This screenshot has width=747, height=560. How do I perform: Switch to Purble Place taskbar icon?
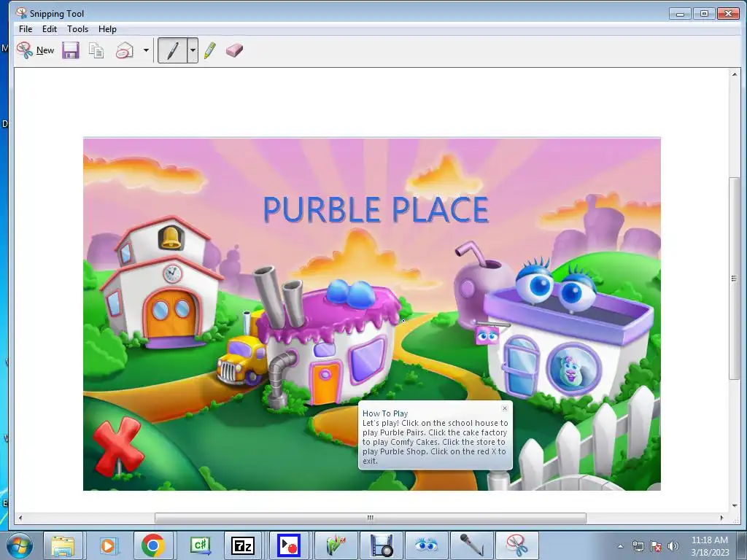pyautogui.click(x=426, y=545)
